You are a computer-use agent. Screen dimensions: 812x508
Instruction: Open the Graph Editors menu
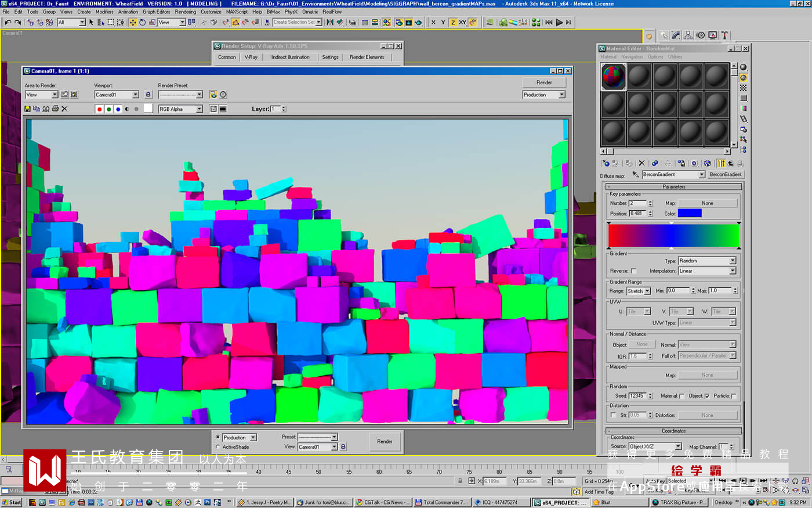(x=157, y=12)
